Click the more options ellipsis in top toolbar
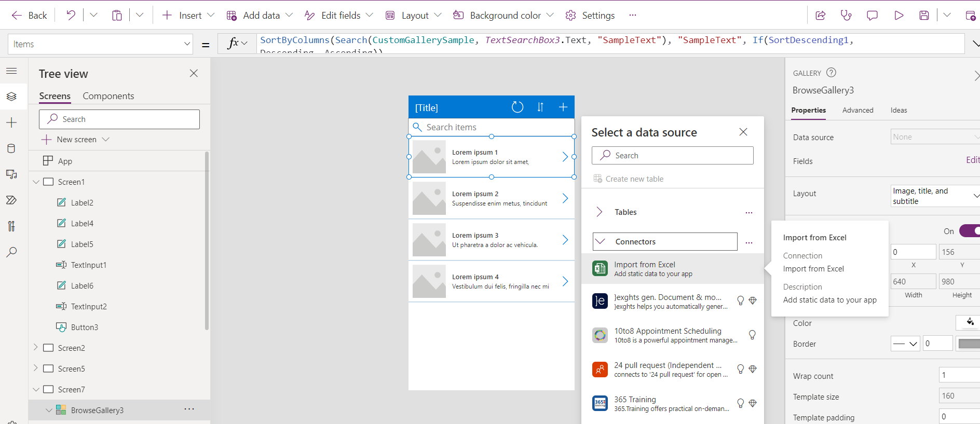The image size is (980, 424). click(x=632, y=16)
